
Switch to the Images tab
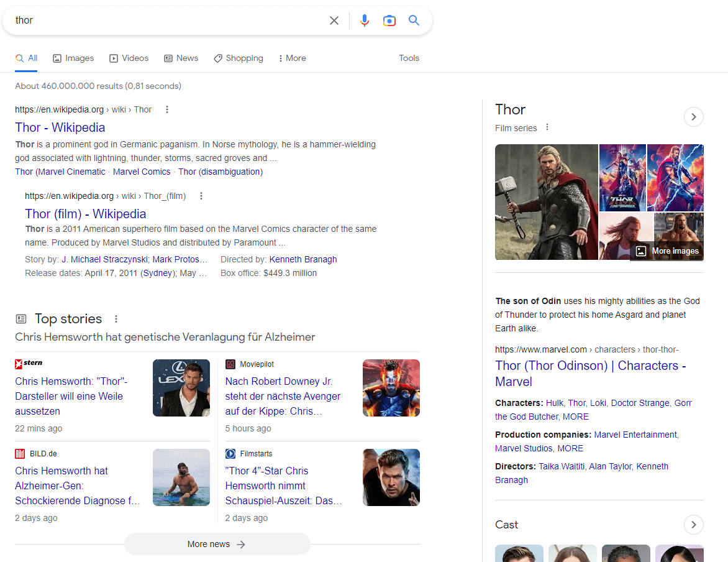(x=73, y=58)
